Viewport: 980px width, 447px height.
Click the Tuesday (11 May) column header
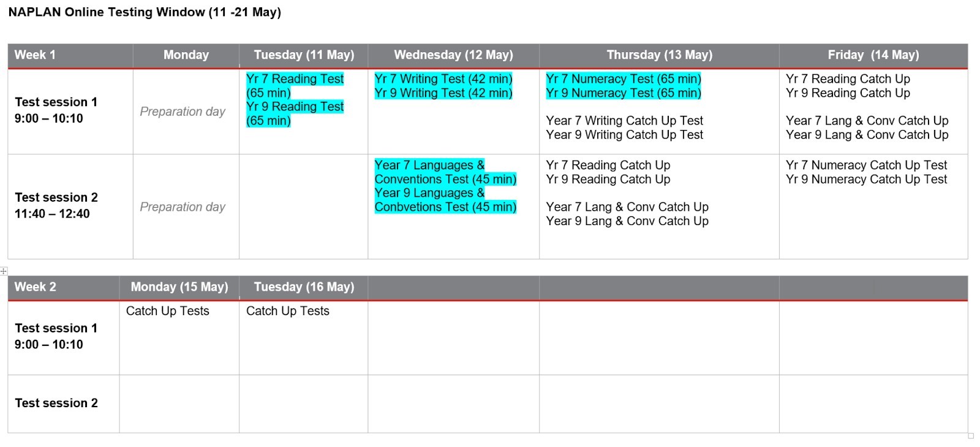(304, 55)
